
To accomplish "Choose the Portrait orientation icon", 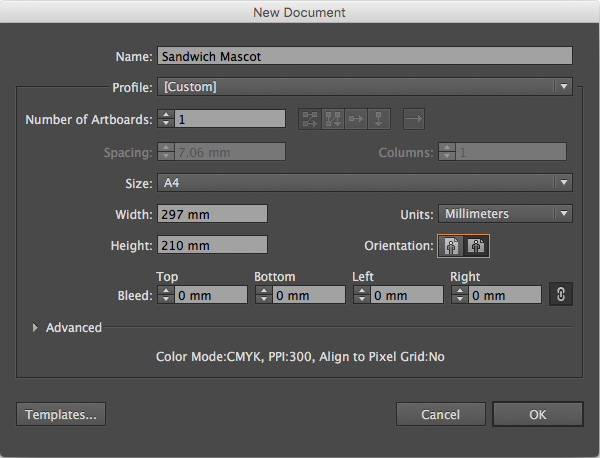I will coord(452,245).
